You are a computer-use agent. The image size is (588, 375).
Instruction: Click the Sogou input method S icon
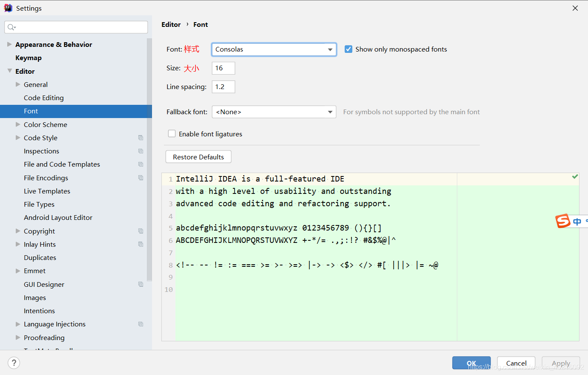(x=563, y=221)
